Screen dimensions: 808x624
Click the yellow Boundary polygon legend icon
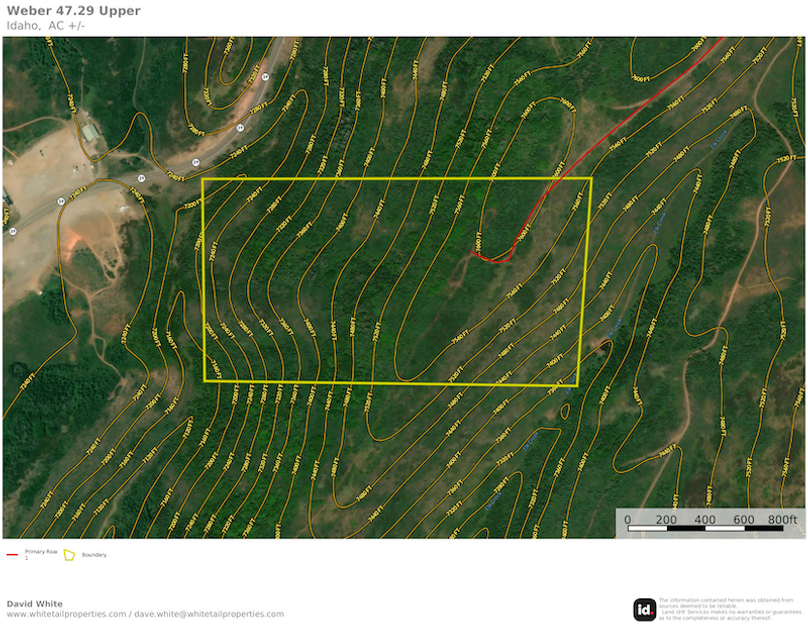69,555
